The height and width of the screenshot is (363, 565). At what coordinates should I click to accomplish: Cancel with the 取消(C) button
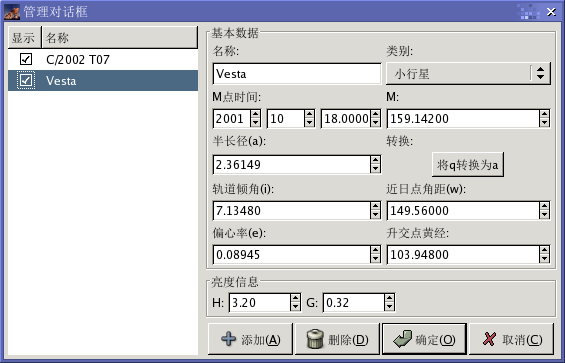pos(511,339)
